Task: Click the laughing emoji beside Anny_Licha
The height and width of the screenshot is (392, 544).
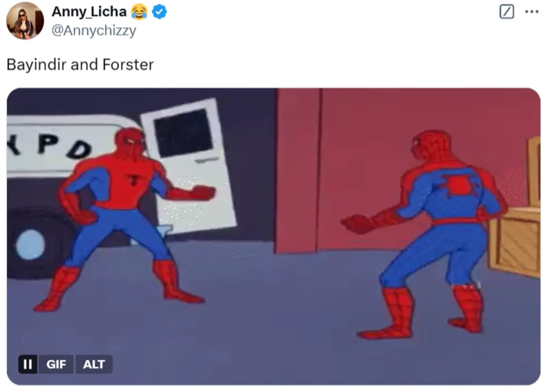Action: (x=139, y=12)
